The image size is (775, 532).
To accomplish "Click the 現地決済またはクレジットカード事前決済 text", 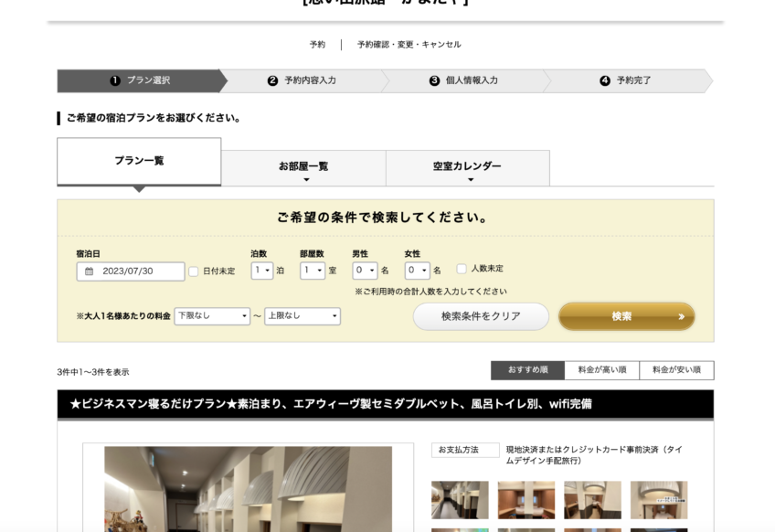I will (x=594, y=455).
